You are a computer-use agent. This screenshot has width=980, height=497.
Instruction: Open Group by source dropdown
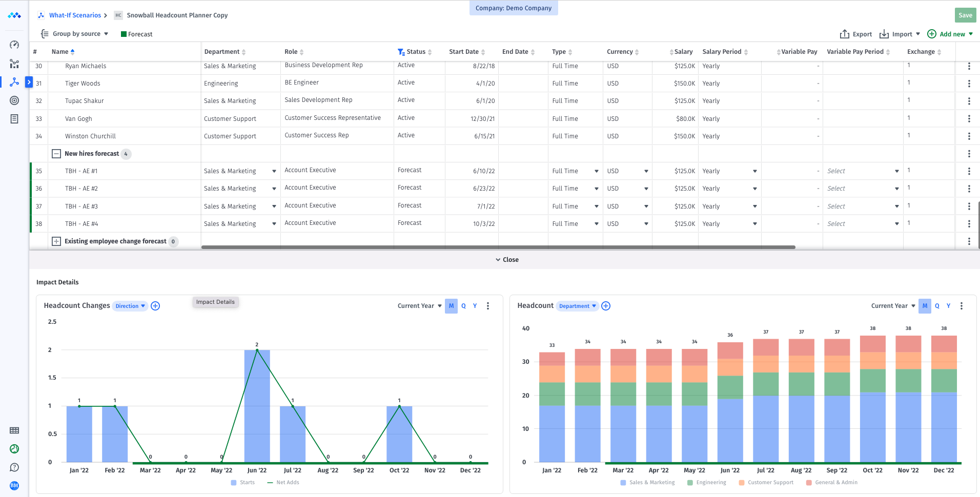click(75, 34)
